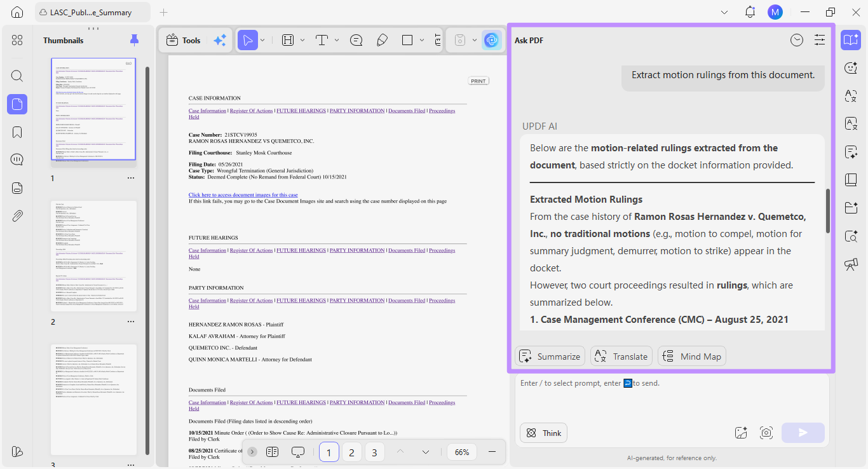Click the Ask PDF chat scrollbar
The image size is (868, 469).
pos(827,211)
